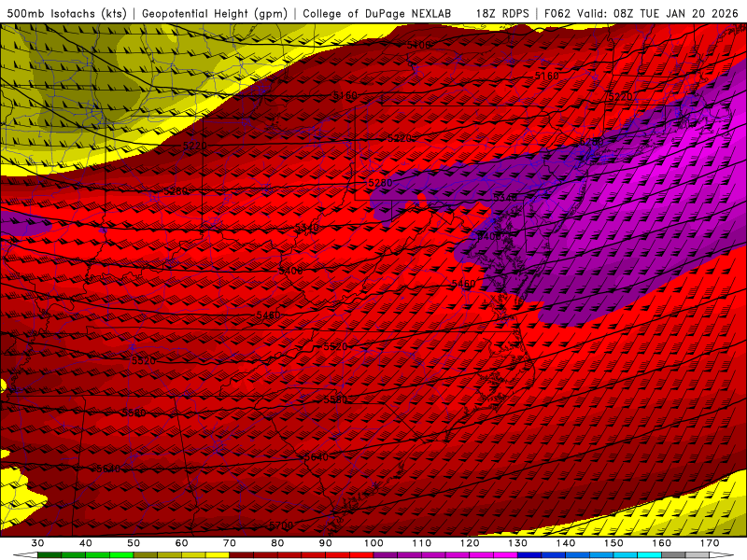This screenshot has height=560, width=747.
Task: Click the darkest green swatch starting at 30
Action: coord(49,554)
